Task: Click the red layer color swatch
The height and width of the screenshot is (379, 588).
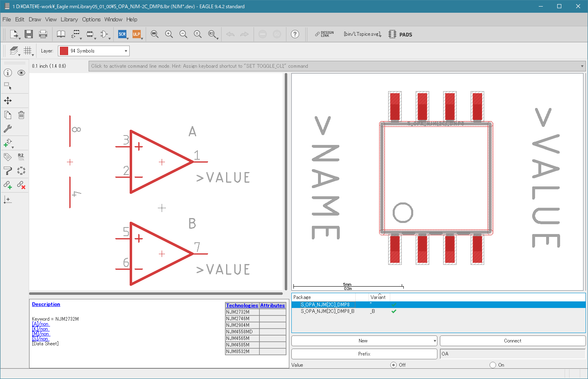Action: [64, 51]
